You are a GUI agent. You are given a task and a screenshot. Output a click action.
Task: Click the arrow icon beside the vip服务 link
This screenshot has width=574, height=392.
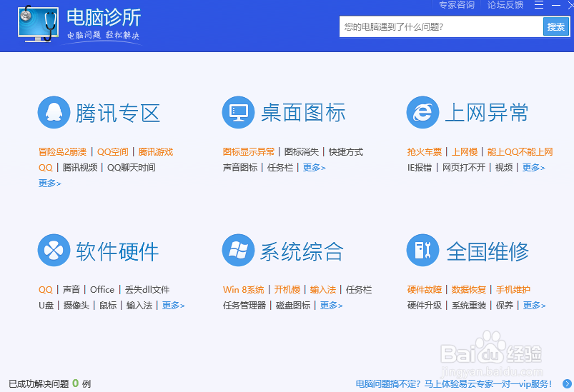coord(567,383)
